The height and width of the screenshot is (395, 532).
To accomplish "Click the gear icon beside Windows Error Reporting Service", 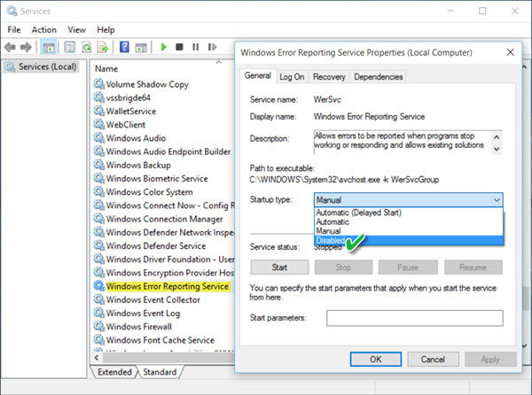I will point(98,285).
